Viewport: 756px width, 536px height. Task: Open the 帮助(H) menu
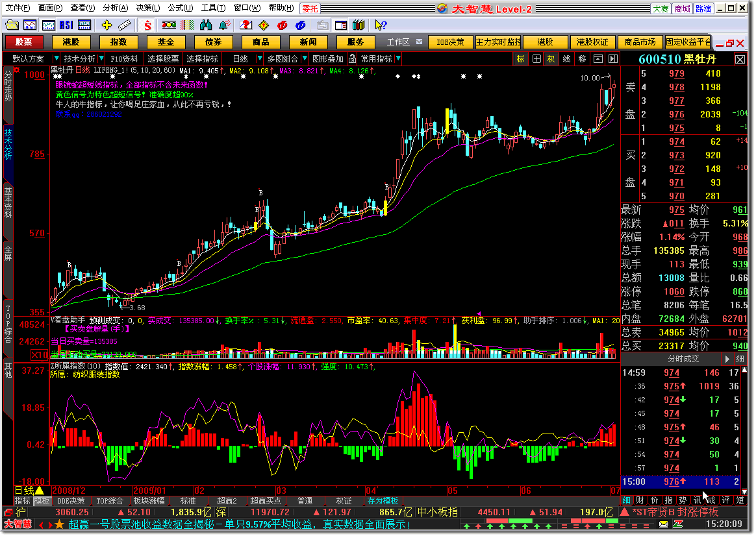[281, 8]
